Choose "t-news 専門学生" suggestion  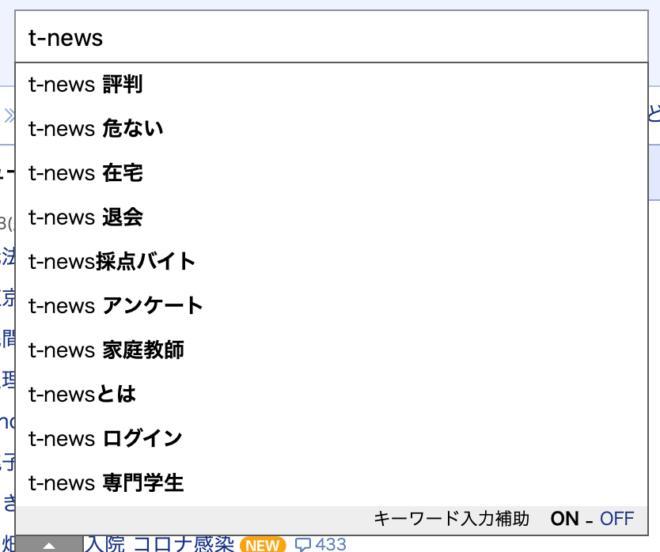[106, 483]
